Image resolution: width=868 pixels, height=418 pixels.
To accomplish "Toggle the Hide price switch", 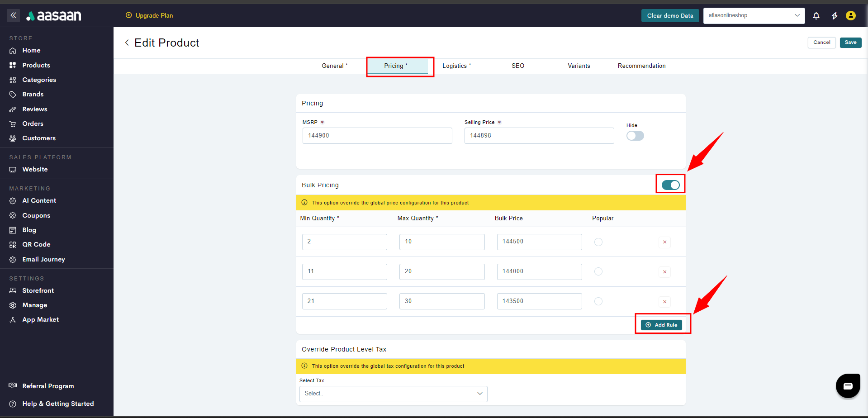I will tap(635, 136).
